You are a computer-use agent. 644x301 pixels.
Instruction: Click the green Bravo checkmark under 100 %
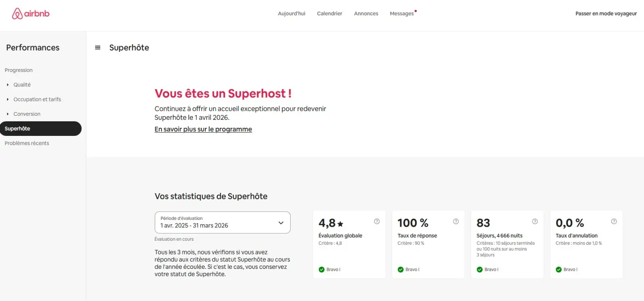(x=400, y=269)
